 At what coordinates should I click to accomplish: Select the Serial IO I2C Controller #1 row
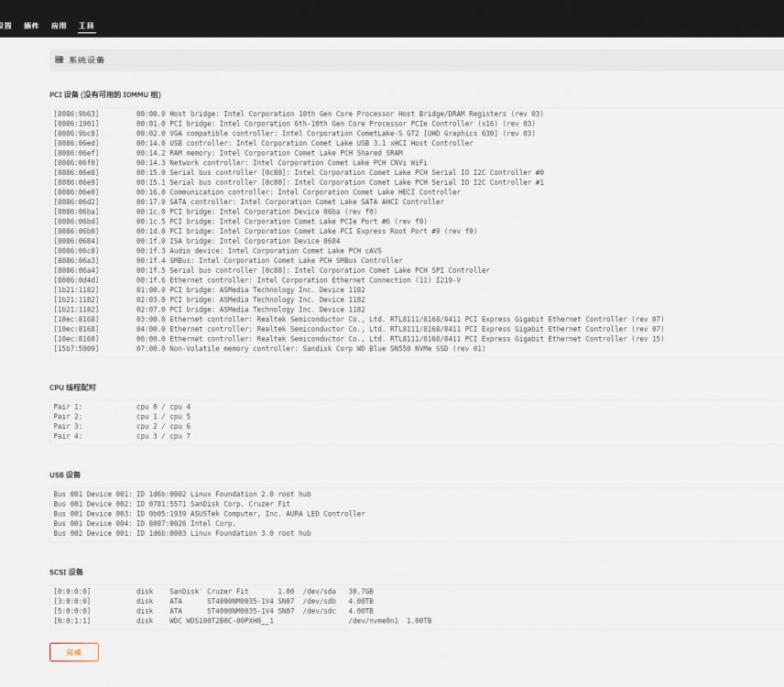(x=299, y=182)
